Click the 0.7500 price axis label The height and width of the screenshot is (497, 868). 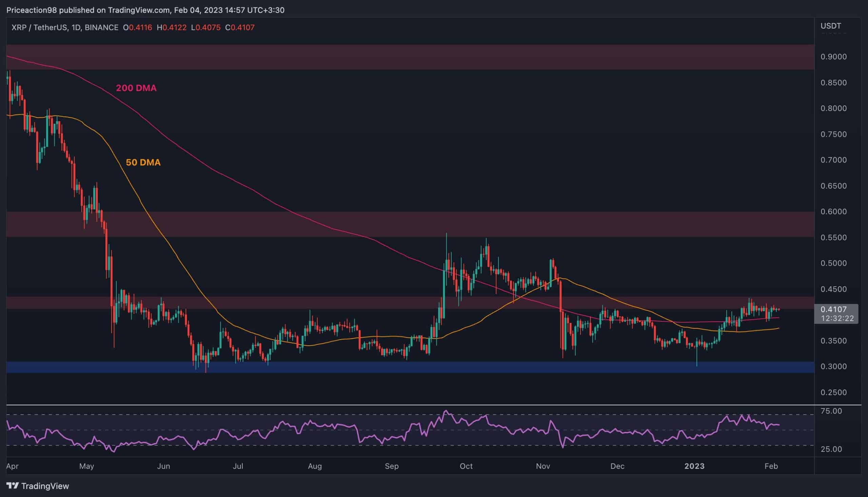(x=833, y=134)
